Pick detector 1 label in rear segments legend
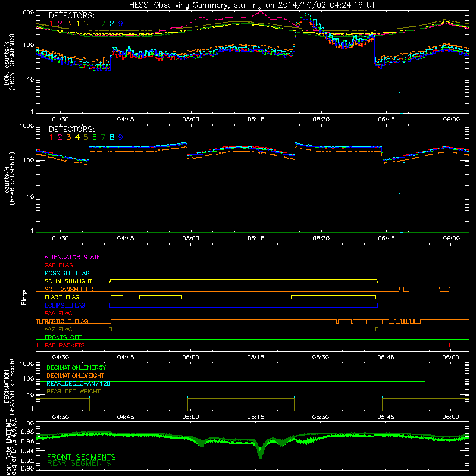The image size is (476, 476). coord(51,137)
